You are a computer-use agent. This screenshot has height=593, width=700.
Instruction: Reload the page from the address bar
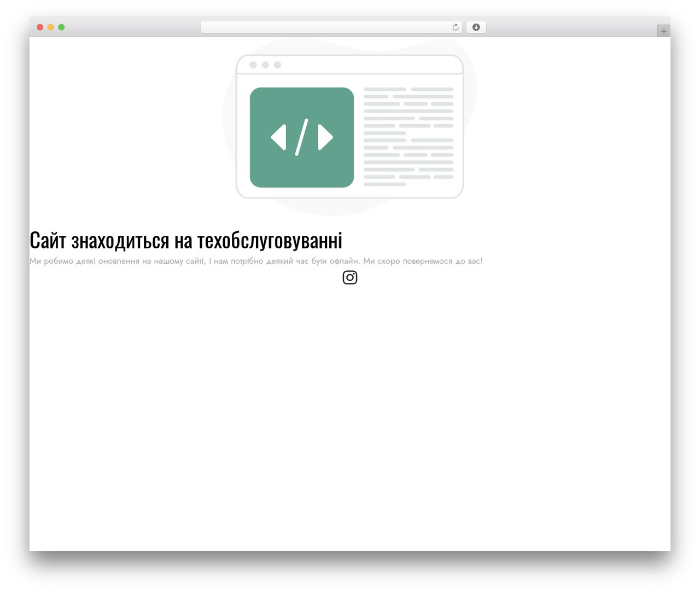click(456, 27)
